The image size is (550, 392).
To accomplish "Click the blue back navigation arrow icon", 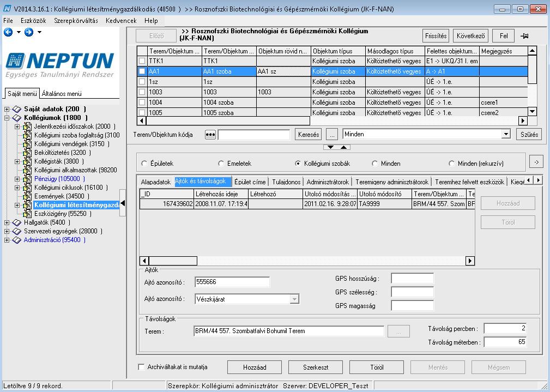I will pyautogui.click(x=8, y=32).
